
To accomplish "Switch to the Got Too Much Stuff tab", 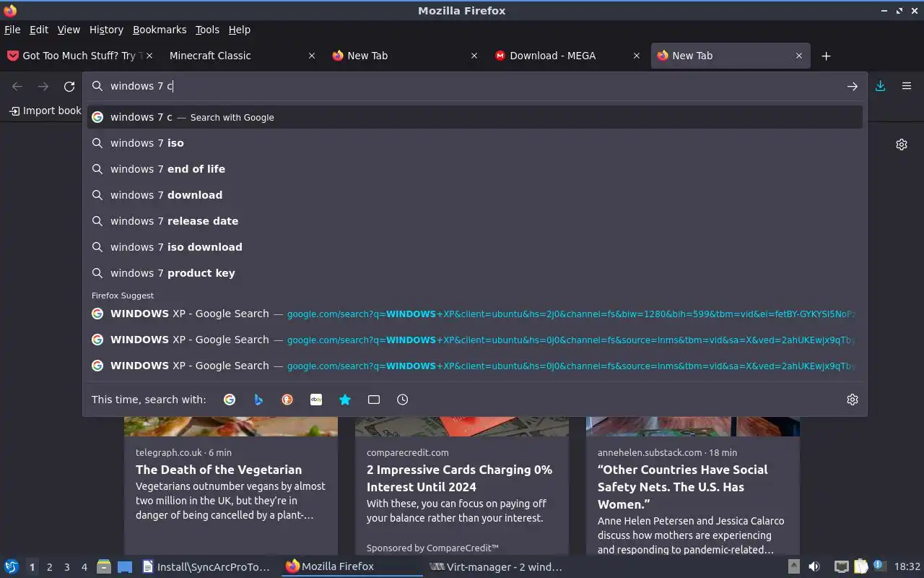I will click(79, 56).
